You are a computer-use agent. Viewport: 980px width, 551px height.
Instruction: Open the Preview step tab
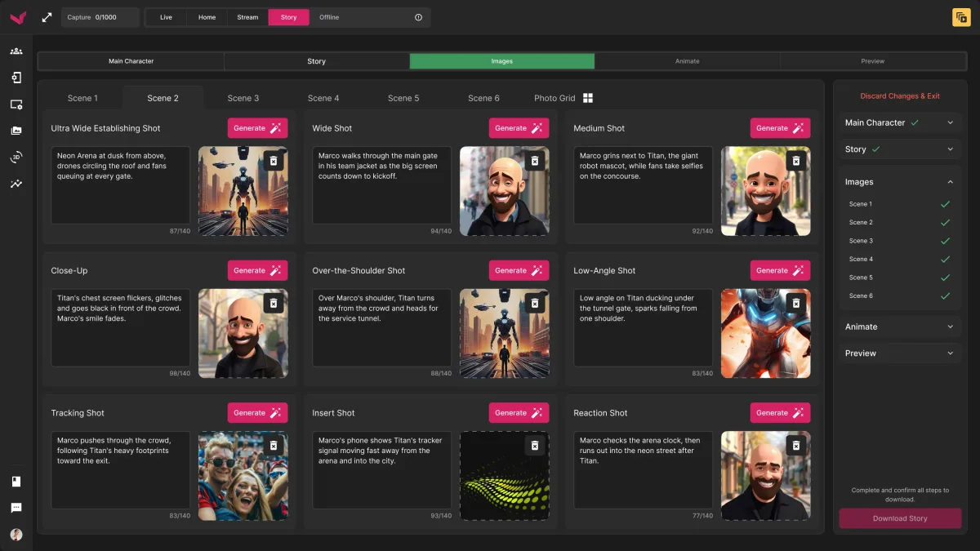click(x=872, y=61)
